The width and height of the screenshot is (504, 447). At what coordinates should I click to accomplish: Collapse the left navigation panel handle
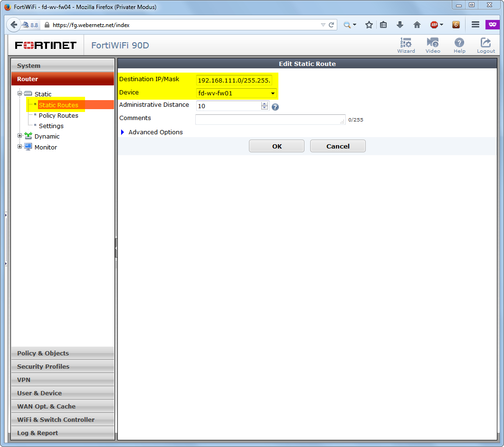click(116, 248)
